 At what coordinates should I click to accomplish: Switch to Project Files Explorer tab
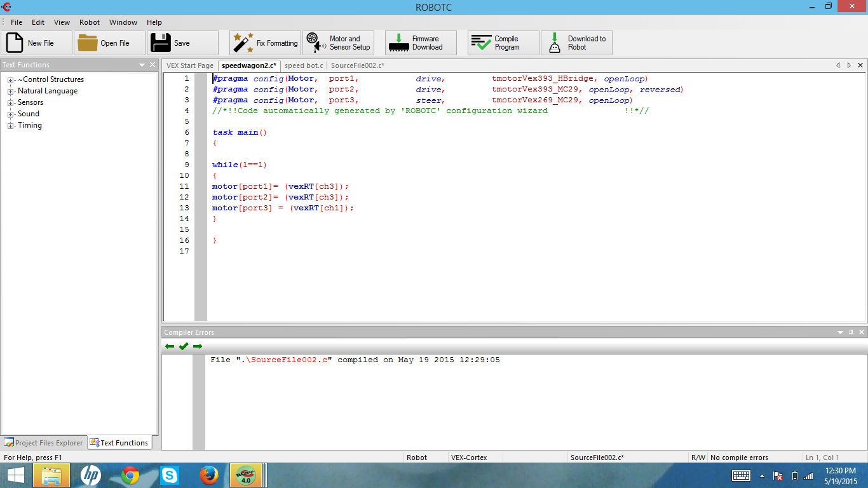[44, 443]
